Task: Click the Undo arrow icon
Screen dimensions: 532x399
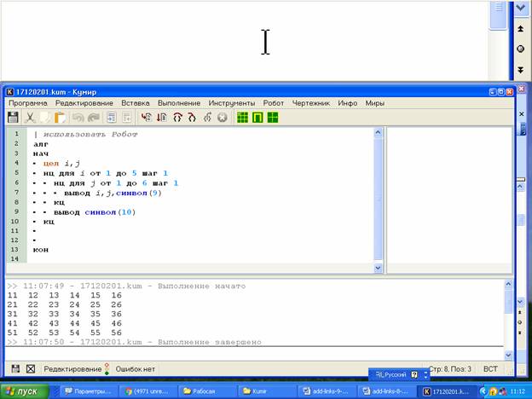Action: pyautogui.click(x=78, y=118)
